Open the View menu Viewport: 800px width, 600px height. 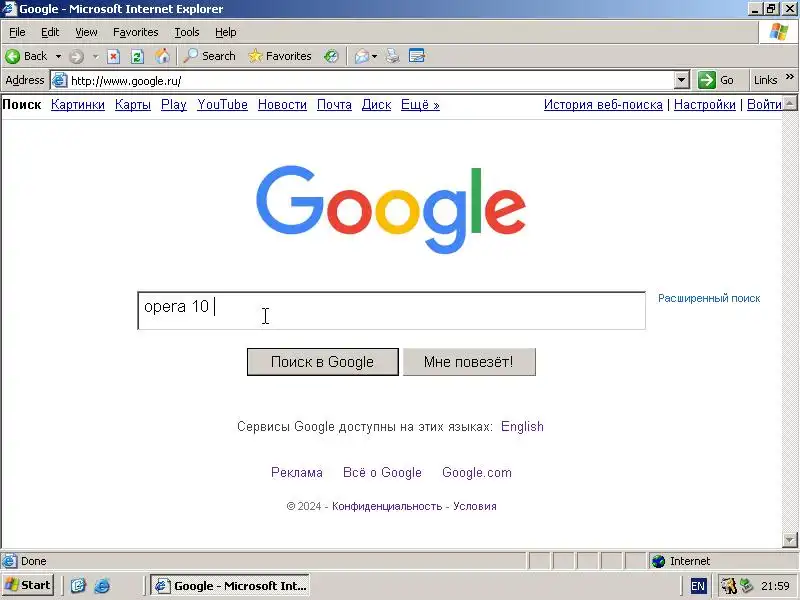pos(86,32)
